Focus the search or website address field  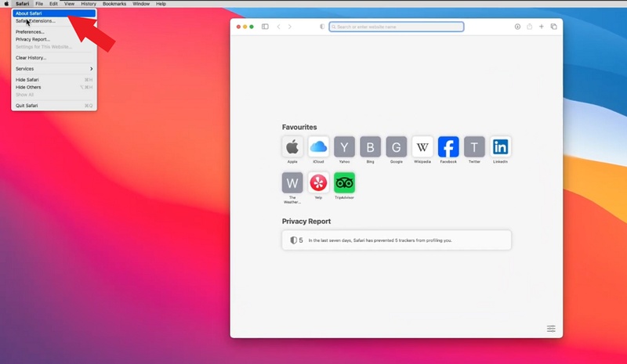[397, 27]
